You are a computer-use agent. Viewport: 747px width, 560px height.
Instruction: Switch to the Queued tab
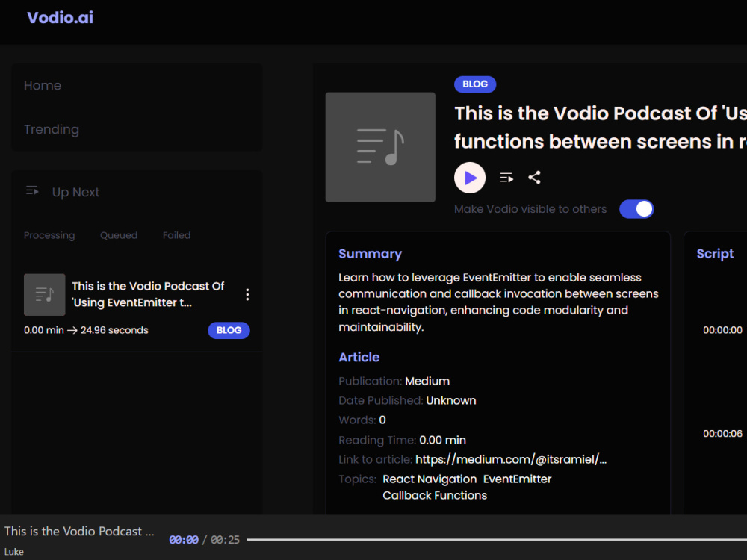point(119,235)
